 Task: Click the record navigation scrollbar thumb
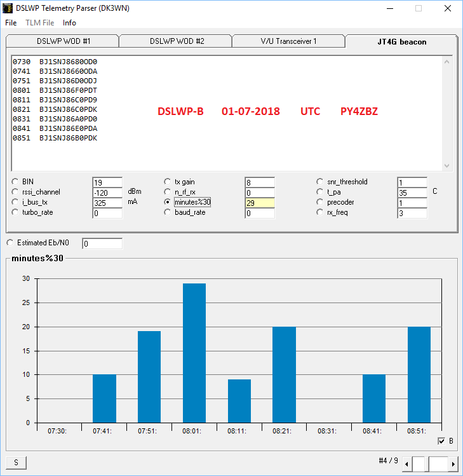pyautogui.click(x=438, y=465)
